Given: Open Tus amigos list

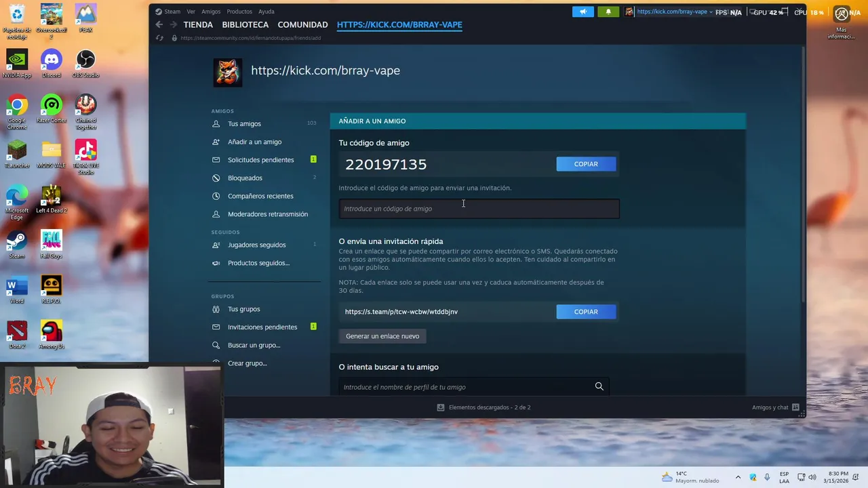Looking at the screenshot, I should (x=244, y=124).
